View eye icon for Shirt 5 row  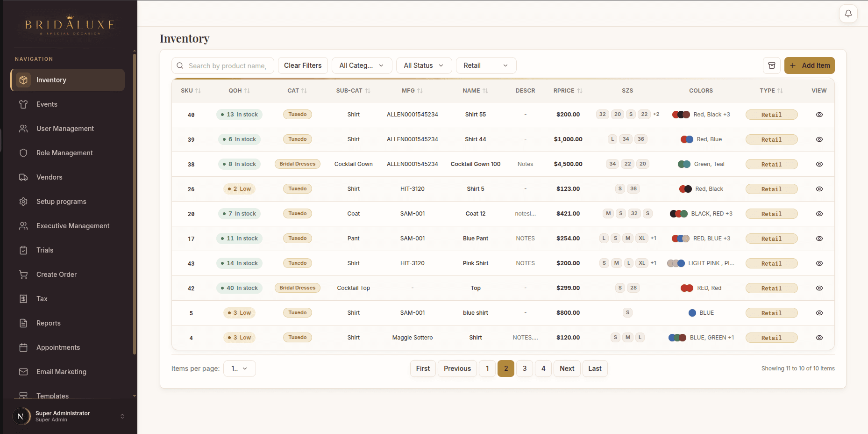point(819,189)
